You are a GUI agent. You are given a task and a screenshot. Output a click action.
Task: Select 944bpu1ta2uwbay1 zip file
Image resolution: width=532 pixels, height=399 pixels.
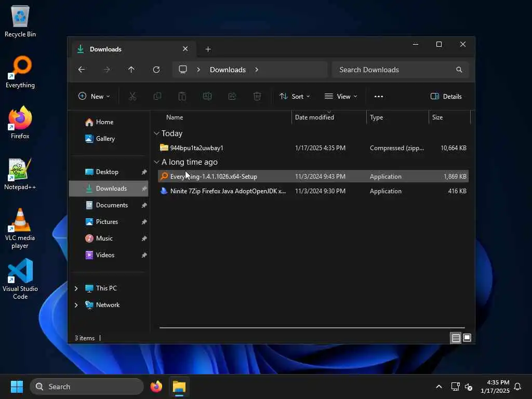[313, 148]
